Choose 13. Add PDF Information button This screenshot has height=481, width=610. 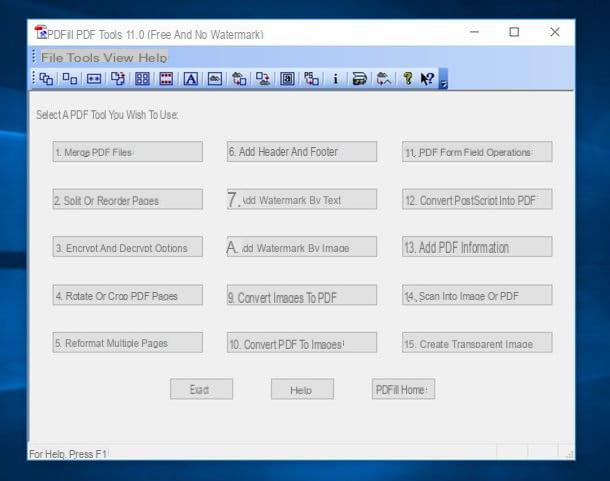[477, 247]
